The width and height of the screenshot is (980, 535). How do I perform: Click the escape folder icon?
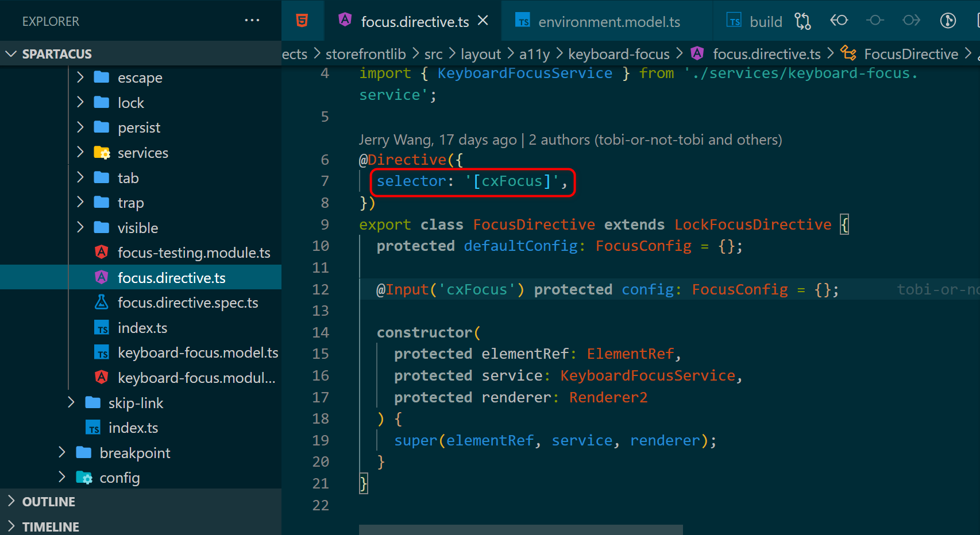pos(102,77)
